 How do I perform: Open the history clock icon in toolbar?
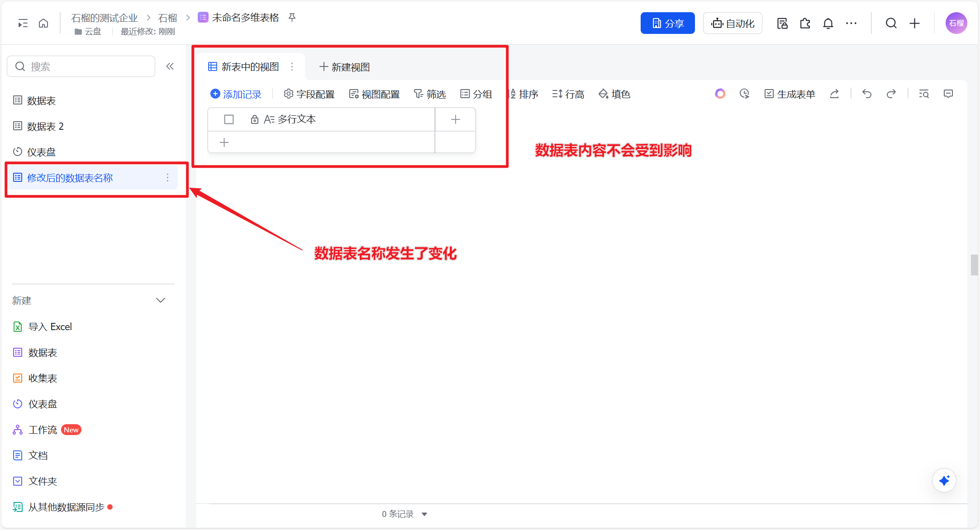click(x=744, y=94)
